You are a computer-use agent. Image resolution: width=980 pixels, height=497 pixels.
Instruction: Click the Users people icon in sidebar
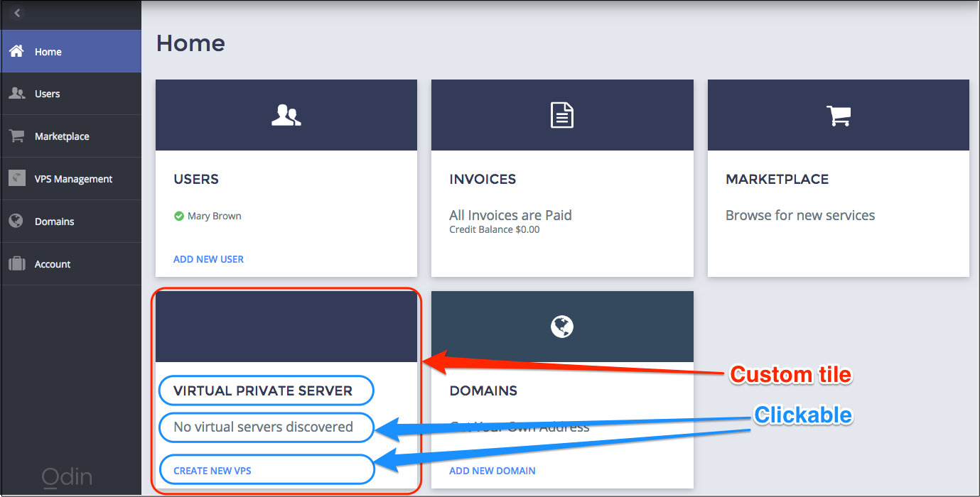[16, 94]
